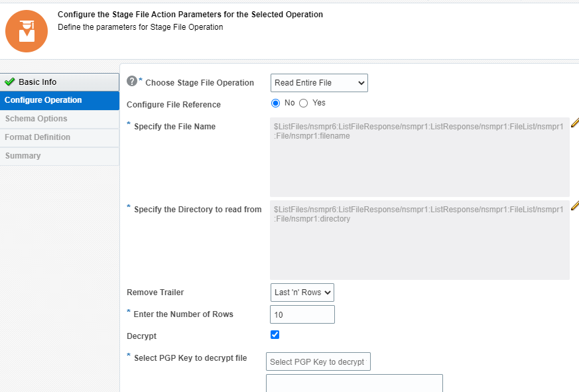
Task: Click the Specify the Directory to read from area
Action: pyautogui.click(x=419, y=240)
